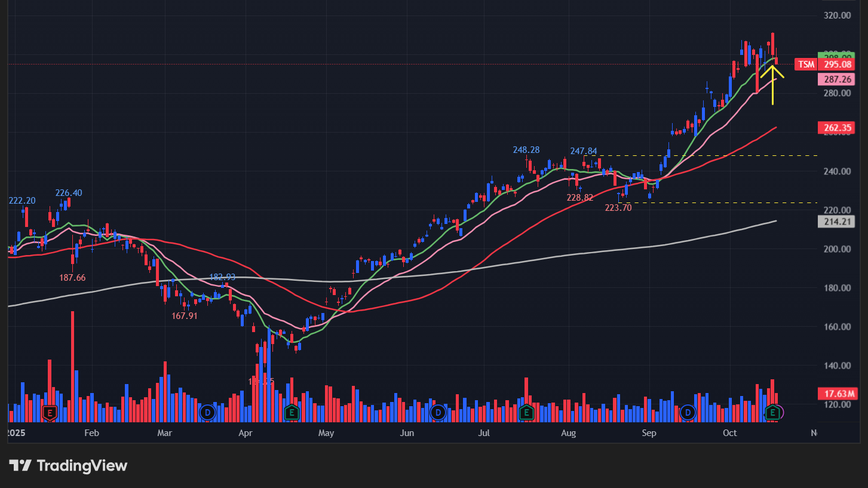Screen dimensions: 868x488
Task: Click the 248.28 high price annotation
Action: (x=526, y=150)
